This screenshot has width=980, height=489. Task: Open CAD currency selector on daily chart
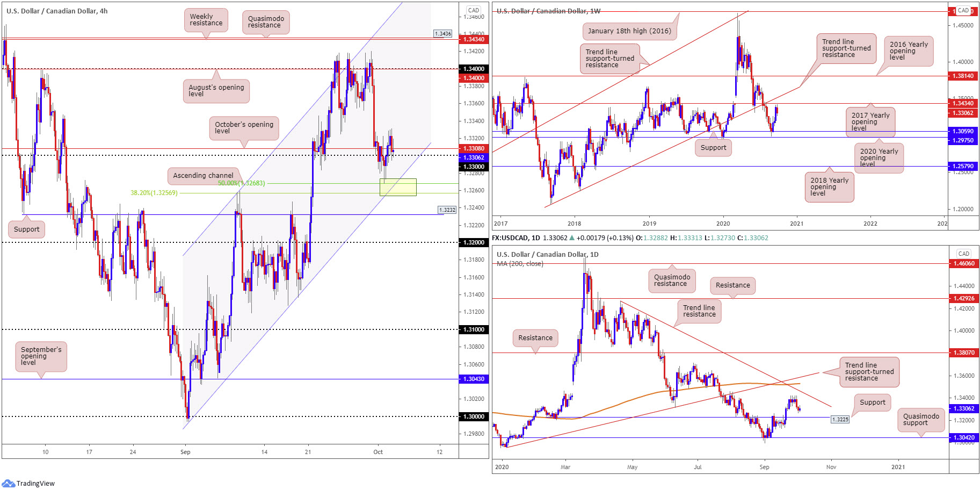(x=963, y=254)
